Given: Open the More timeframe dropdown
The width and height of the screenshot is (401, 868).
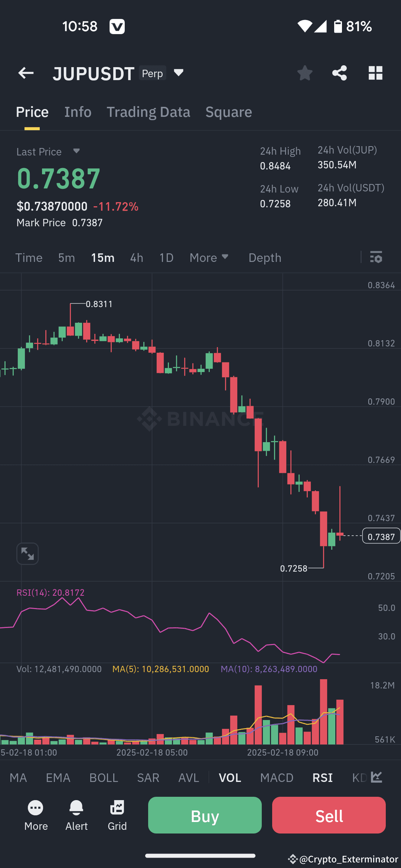Looking at the screenshot, I should 209,257.
